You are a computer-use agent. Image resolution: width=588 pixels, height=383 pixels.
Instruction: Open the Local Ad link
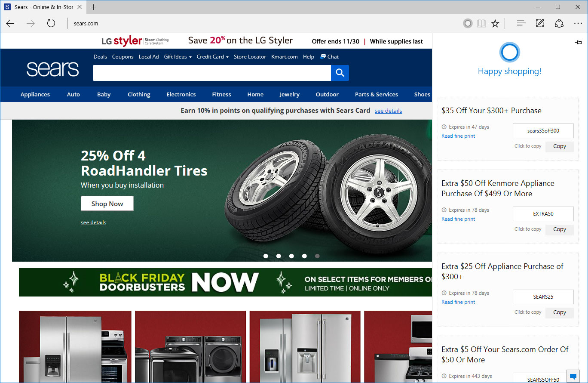pyautogui.click(x=149, y=56)
